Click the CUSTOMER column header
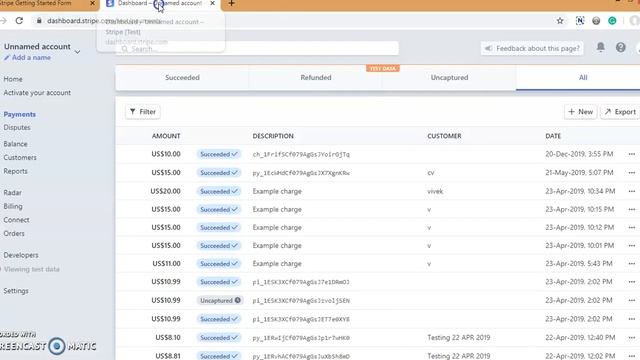 tap(444, 136)
